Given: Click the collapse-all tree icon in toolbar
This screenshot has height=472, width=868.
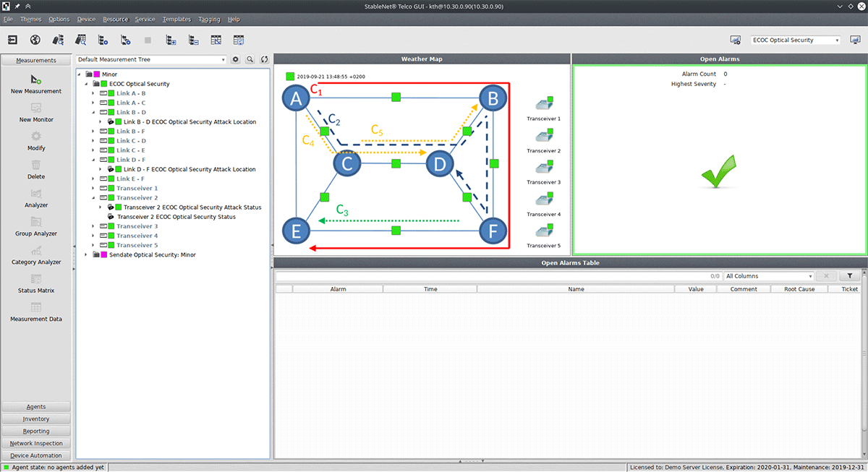Looking at the screenshot, I should pyautogui.click(x=193, y=40).
